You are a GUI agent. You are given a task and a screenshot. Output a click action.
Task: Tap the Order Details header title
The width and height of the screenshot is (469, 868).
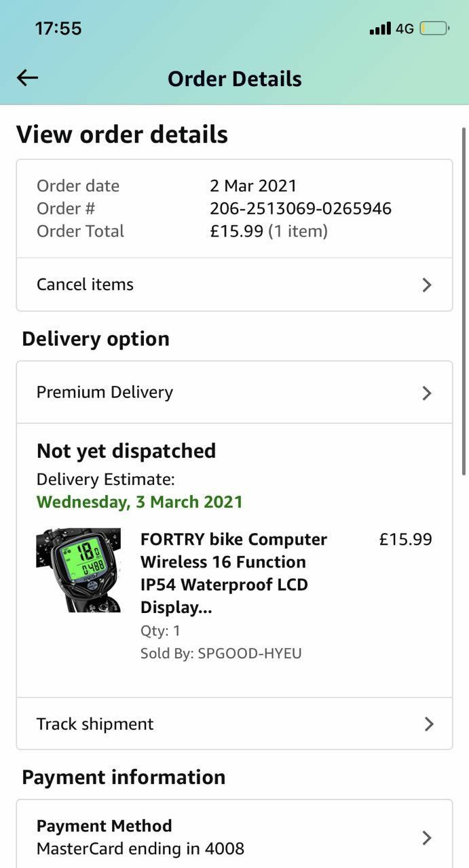pos(234,79)
